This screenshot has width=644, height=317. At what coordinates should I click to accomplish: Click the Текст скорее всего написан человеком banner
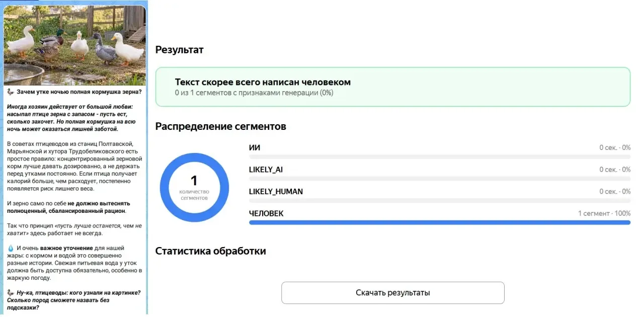click(392, 87)
